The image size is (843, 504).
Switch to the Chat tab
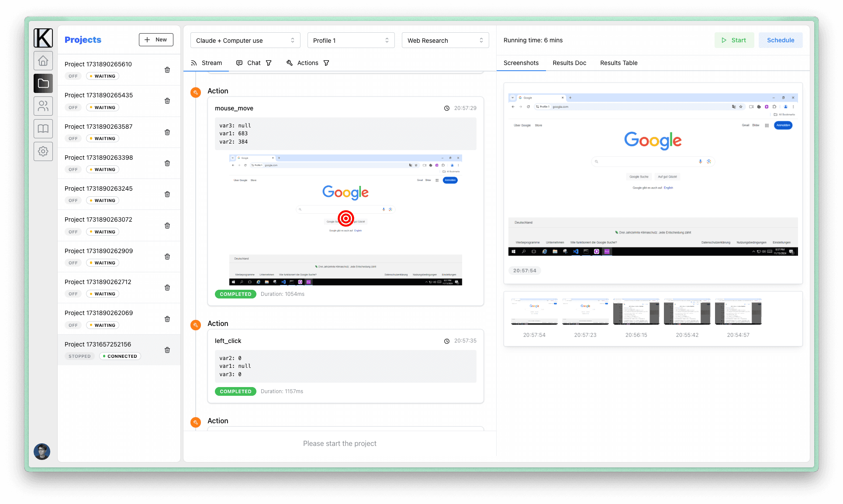coord(249,63)
